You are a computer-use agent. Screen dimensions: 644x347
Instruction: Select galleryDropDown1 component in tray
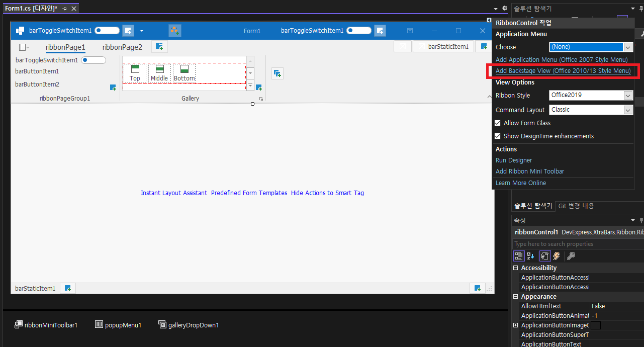click(189, 325)
